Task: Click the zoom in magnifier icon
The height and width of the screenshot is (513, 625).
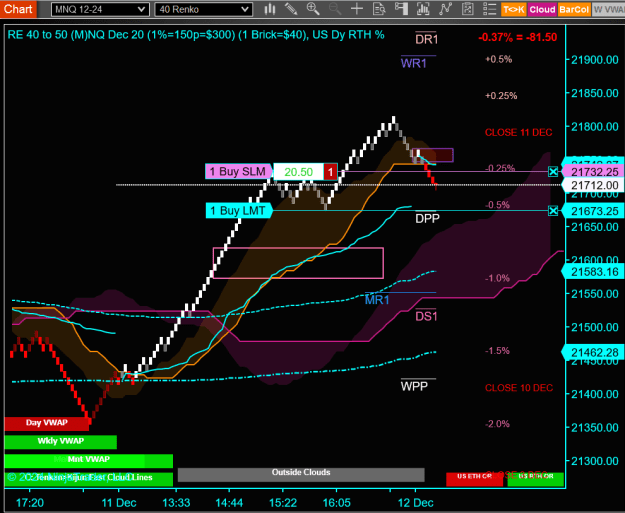Action: [313, 9]
